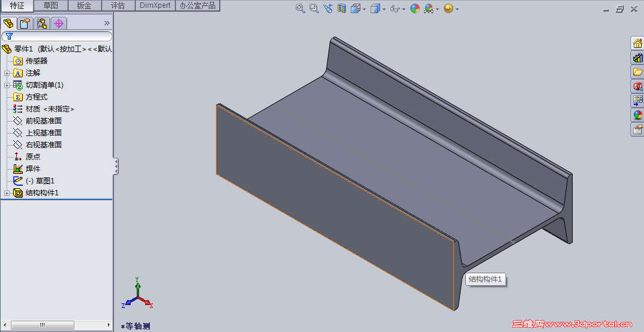Expand the 切割清单(1) node
644x332 pixels.
(x=7, y=85)
